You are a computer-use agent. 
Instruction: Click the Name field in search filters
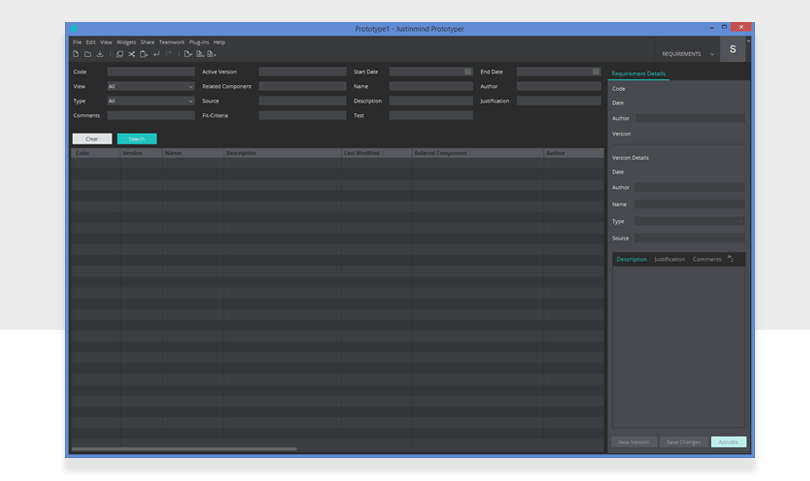point(431,86)
